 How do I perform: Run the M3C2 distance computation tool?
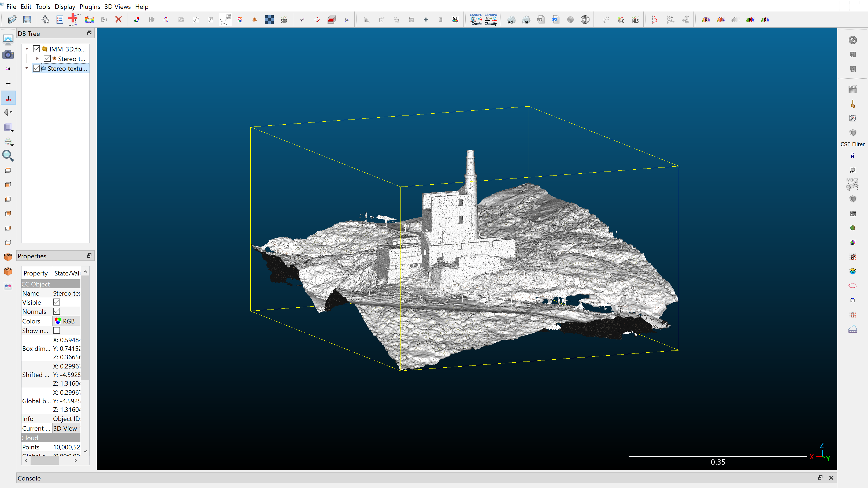pos(852,184)
